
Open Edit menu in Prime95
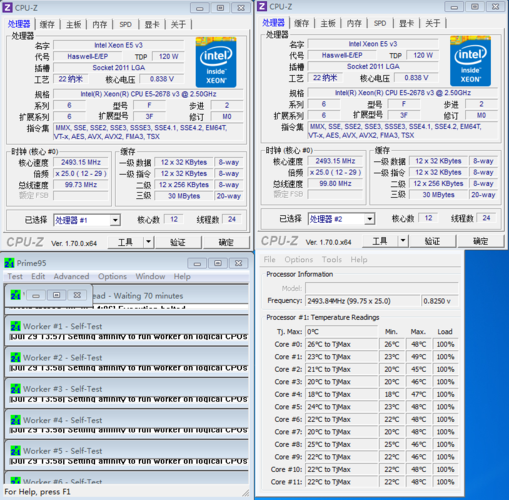click(38, 276)
